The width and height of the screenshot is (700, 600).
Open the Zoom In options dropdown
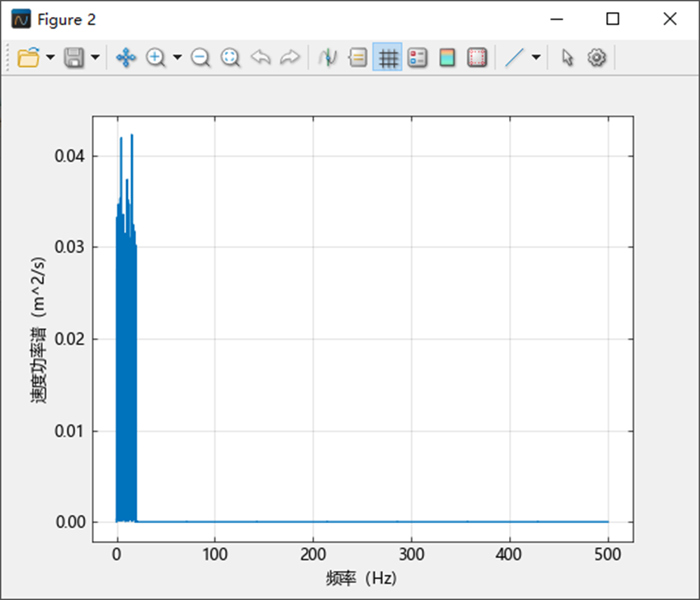coord(177,57)
